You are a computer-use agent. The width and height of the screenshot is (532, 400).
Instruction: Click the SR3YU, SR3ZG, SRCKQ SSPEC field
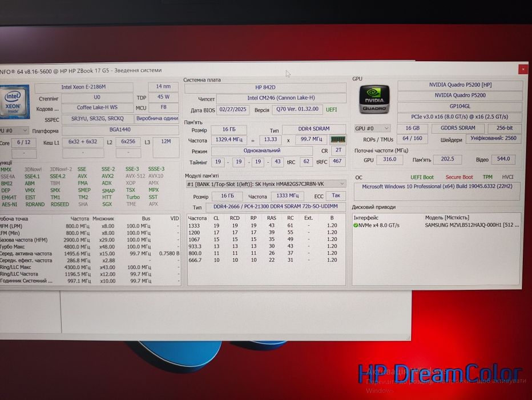click(x=97, y=119)
